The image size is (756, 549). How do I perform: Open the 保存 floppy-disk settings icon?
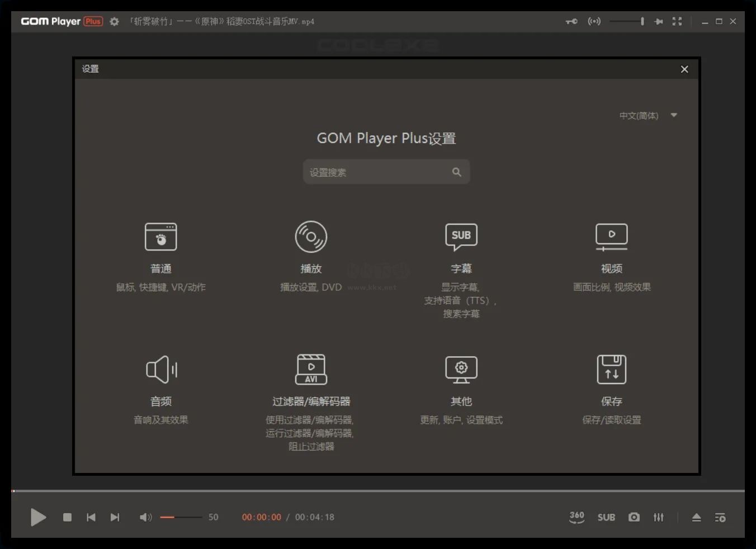point(612,370)
